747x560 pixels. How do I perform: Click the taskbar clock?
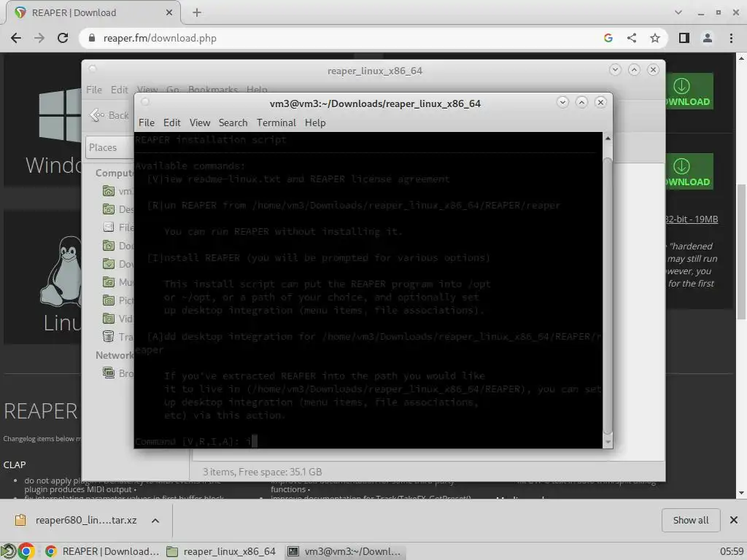tap(732, 551)
